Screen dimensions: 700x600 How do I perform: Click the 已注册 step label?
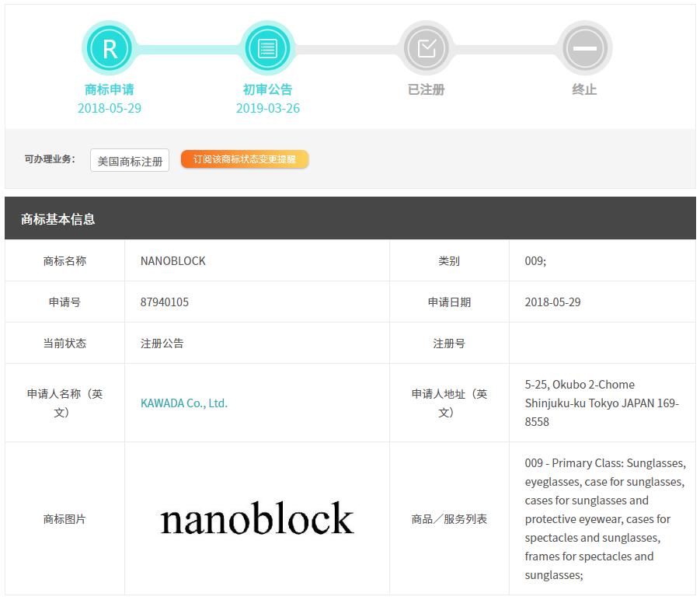coord(426,89)
